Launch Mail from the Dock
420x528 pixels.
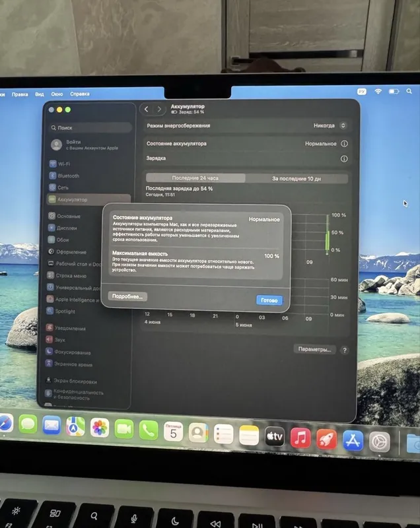tap(52, 425)
